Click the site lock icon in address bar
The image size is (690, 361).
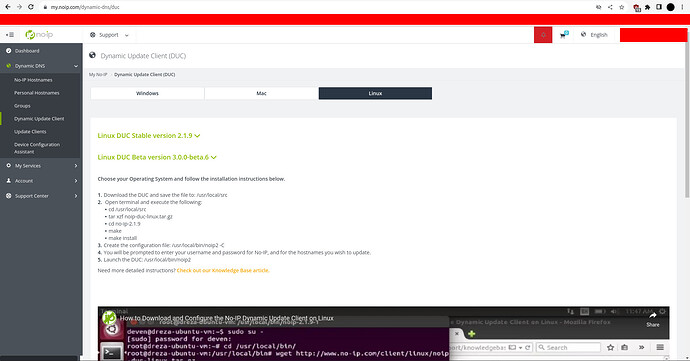coord(45,7)
